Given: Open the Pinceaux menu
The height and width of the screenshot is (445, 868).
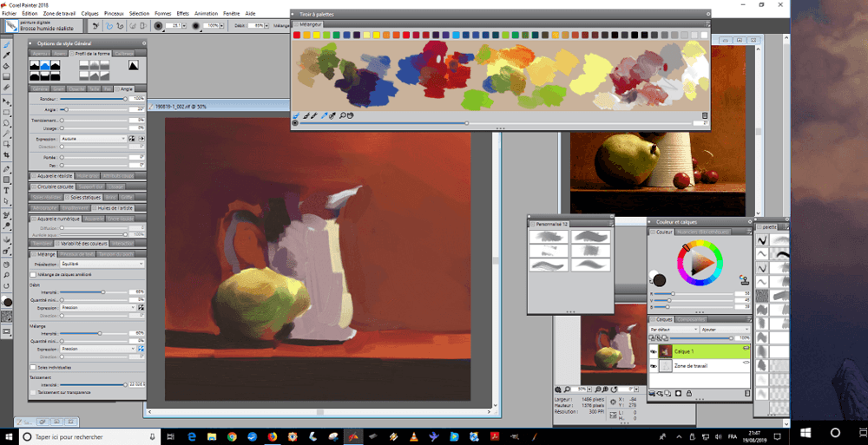Looking at the screenshot, I should point(114,13).
